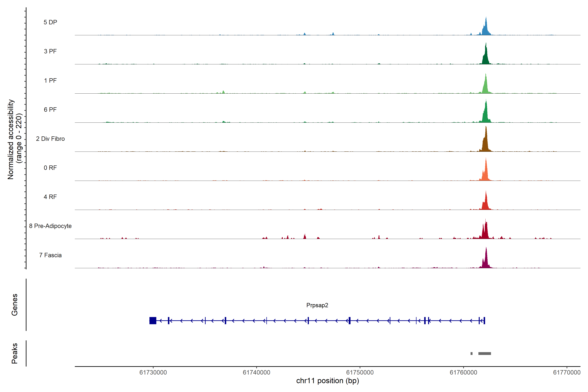Click the 61740000 axis tick label
The width and height of the screenshot is (588, 392).
256,373
